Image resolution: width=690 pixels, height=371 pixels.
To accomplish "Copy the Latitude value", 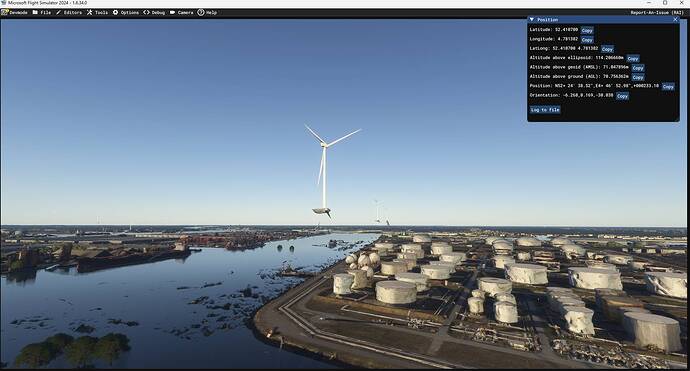I will 587,30.
